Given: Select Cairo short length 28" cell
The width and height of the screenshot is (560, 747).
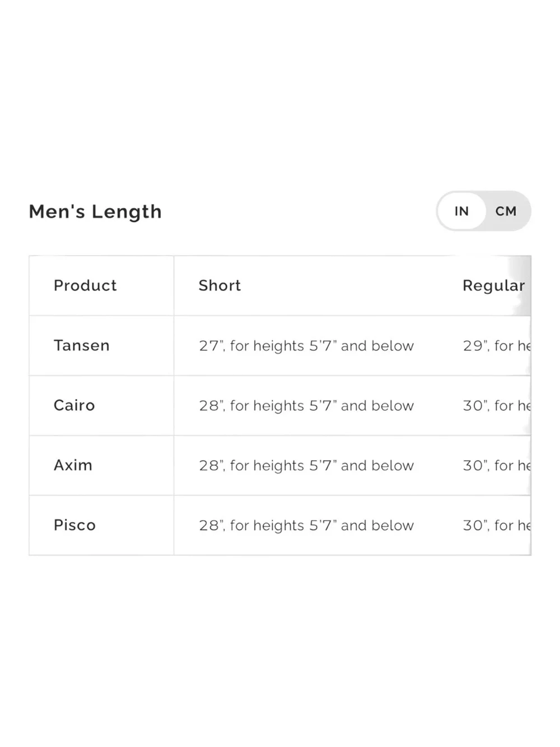Looking at the screenshot, I should pos(306,406).
